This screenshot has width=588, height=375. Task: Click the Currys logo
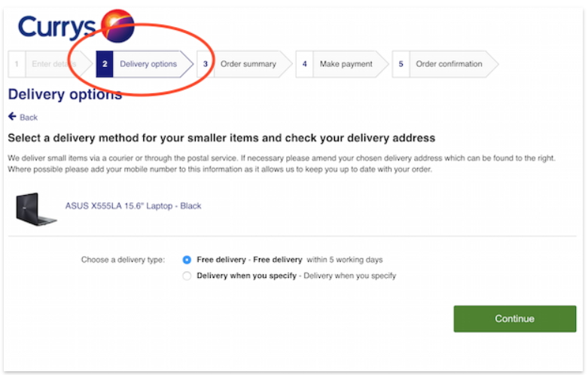76,26
